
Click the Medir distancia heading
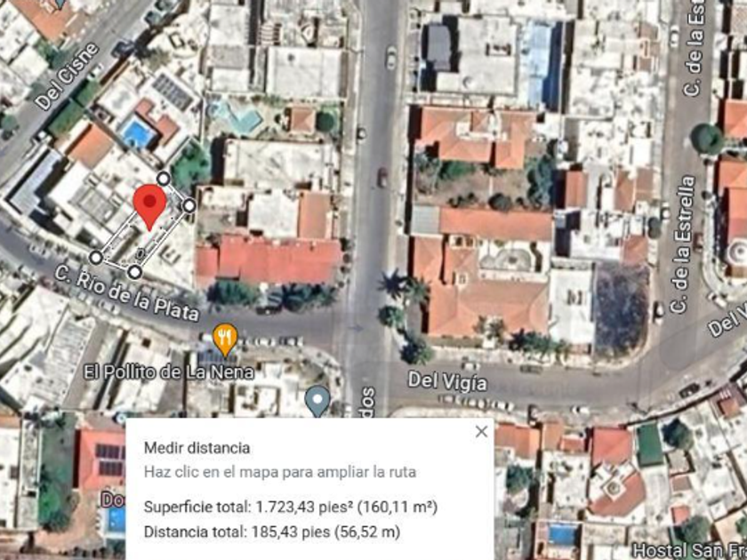pos(197,448)
